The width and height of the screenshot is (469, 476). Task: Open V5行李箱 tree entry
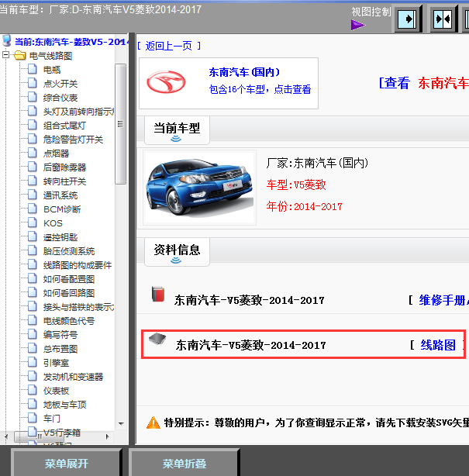[x=62, y=433]
